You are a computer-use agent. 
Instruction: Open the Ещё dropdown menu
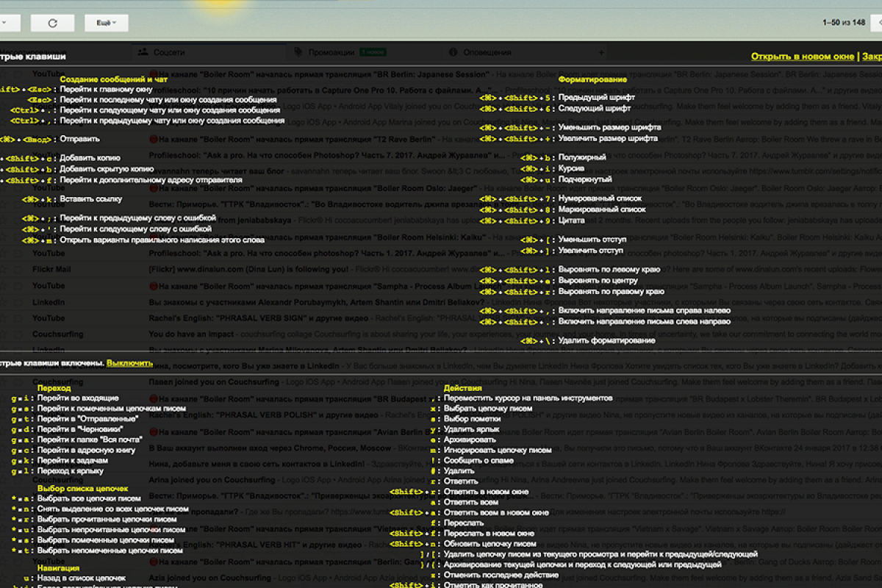pyautogui.click(x=106, y=23)
